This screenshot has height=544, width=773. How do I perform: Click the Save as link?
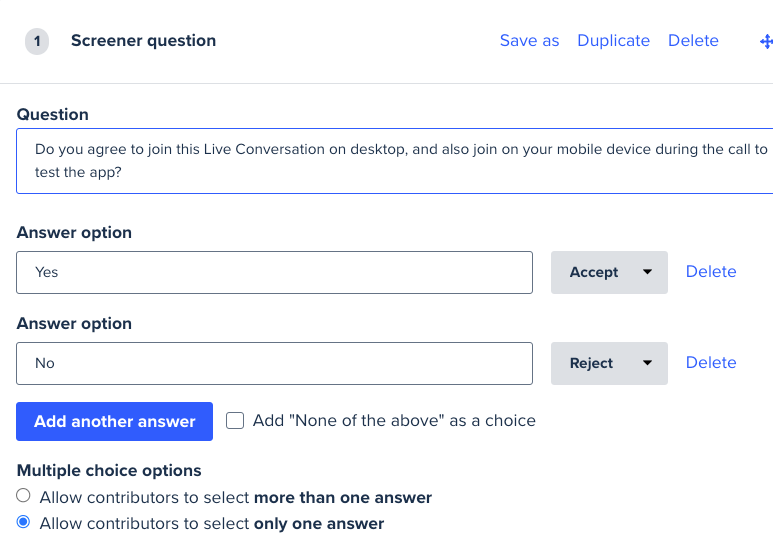pos(529,40)
